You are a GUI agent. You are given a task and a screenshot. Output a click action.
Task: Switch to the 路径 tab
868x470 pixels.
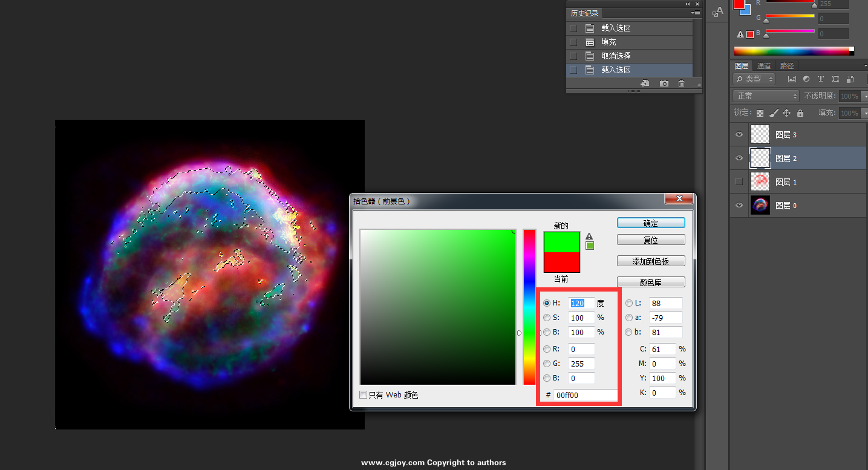pyautogui.click(x=787, y=66)
